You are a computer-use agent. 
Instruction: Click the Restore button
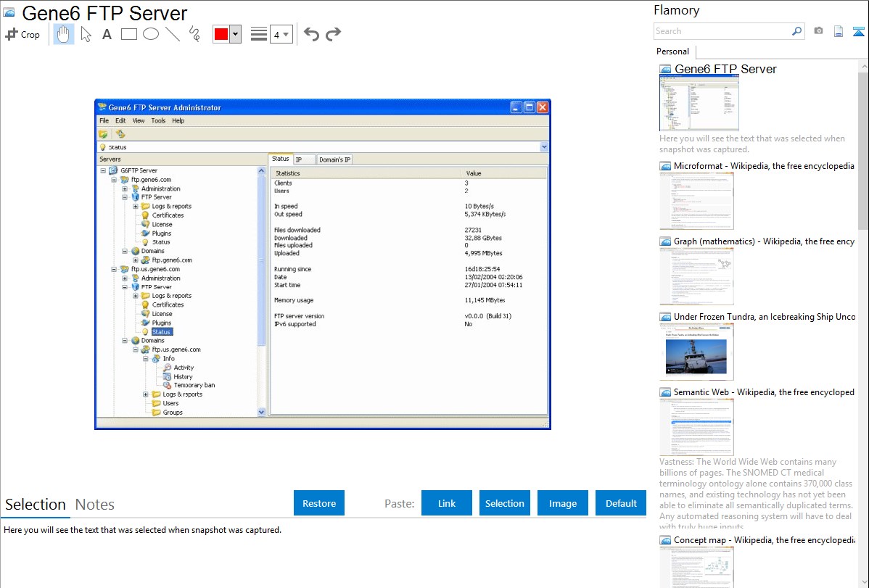(319, 503)
